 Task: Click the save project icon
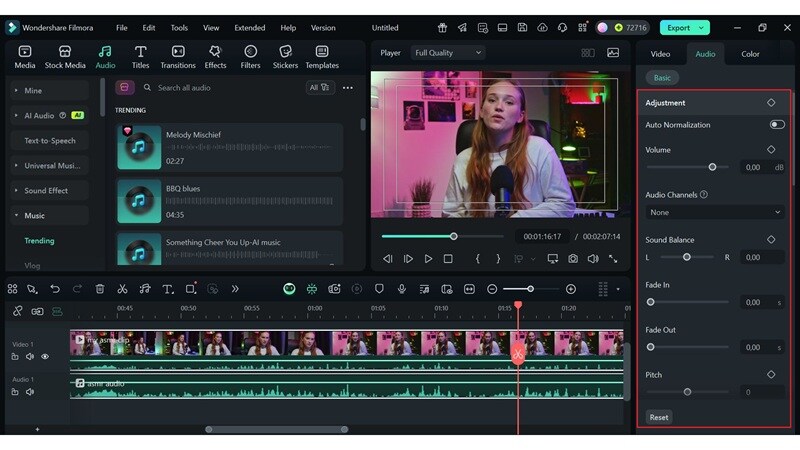(x=522, y=28)
